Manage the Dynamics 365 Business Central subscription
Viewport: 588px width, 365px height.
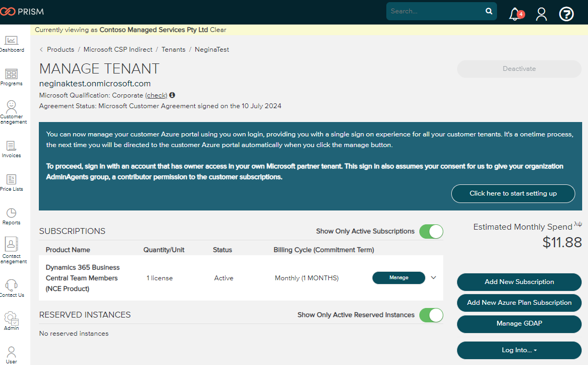click(x=399, y=278)
